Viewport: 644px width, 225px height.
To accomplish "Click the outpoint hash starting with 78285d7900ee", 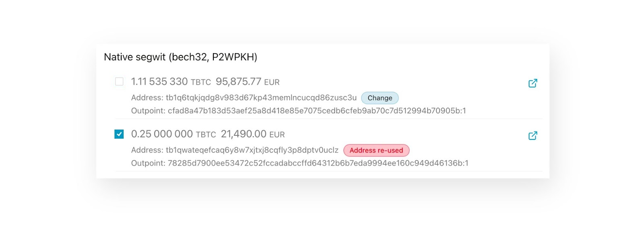I will pos(318,163).
